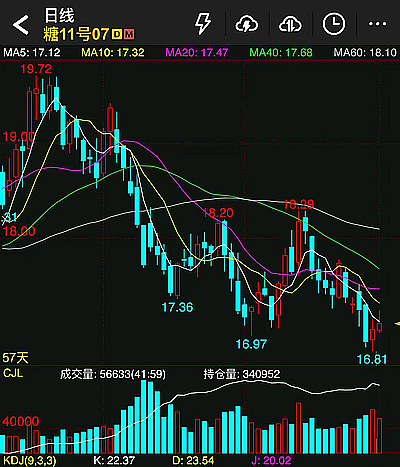Tap the yellow D badge
The width and height of the screenshot is (400, 467).
pos(117,34)
